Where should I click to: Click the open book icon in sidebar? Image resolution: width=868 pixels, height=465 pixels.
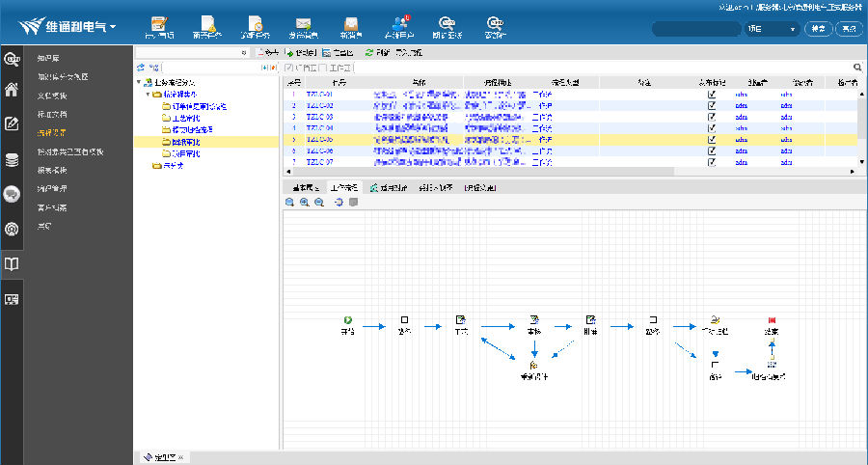pyautogui.click(x=13, y=263)
